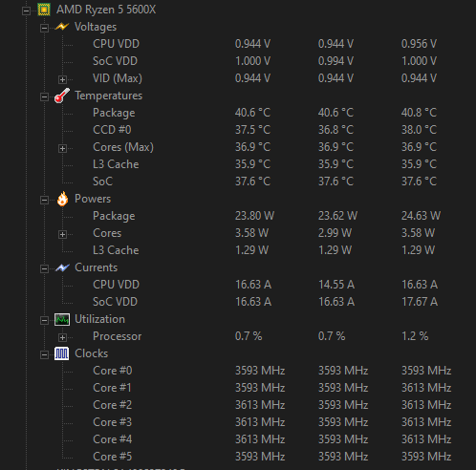
Task: Select the SoC VDD current row
Action: tap(115, 302)
